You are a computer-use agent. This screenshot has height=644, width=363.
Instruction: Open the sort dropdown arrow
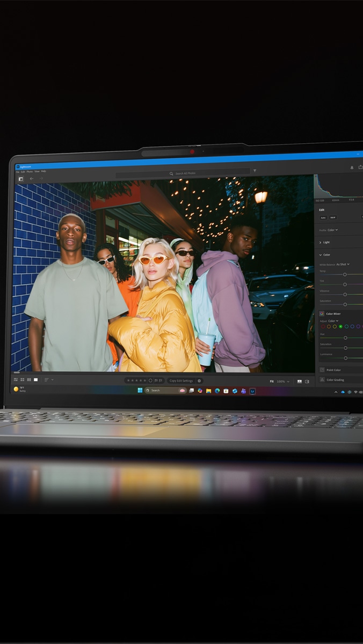pos(53,380)
